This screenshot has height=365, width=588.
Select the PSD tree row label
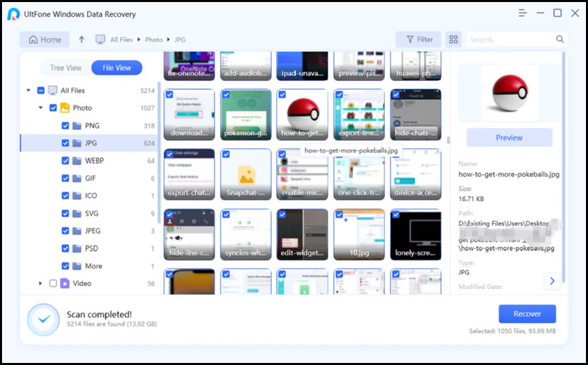click(92, 248)
